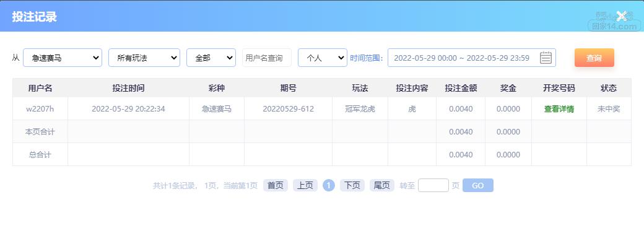Click the 状态 column header
Viewport: 644px width, 246px height.
click(609, 88)
